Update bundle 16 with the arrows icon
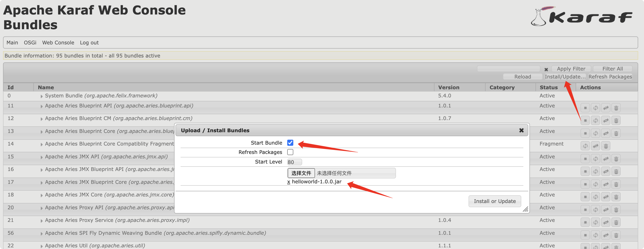This screenshot has height=249, width=644. [x=606, y=171]
